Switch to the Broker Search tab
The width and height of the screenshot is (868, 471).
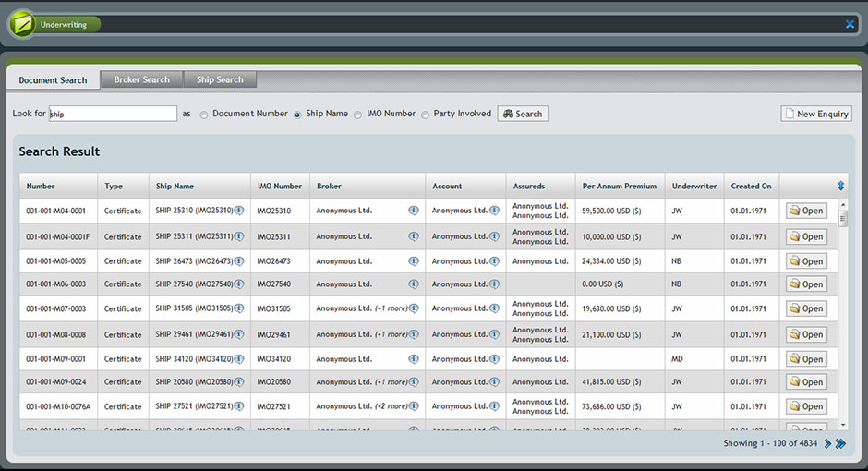pyautogui.click(x=141, y=80)
